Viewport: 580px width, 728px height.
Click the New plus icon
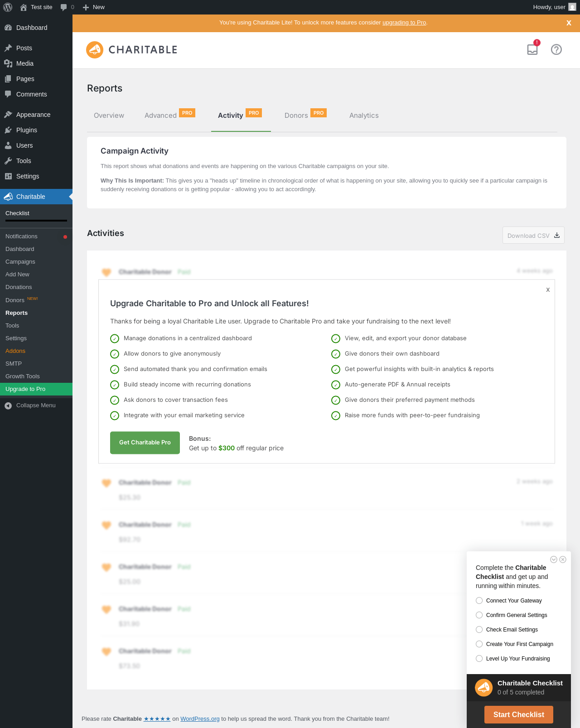click(x=86, y=7)
